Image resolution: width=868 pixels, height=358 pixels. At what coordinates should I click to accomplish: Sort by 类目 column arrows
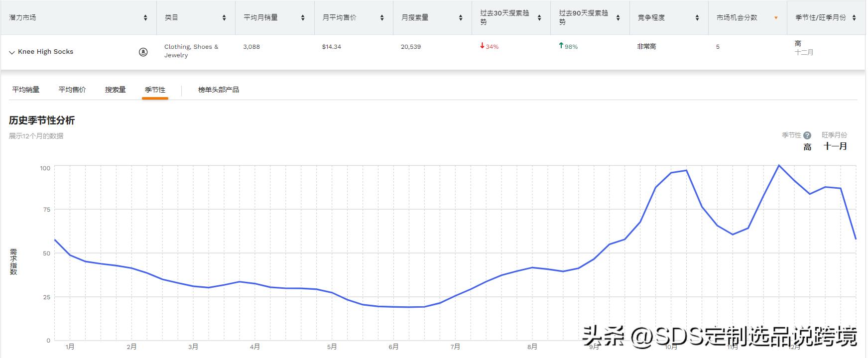click(x=224, y=17)
